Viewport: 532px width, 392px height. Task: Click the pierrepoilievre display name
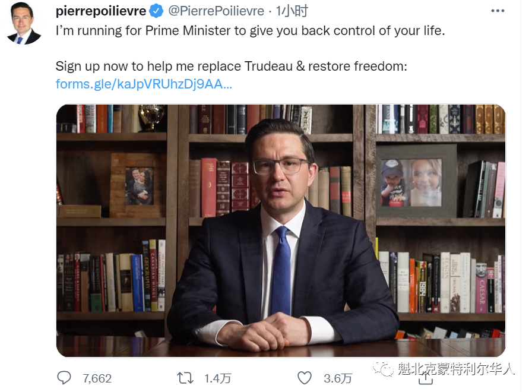coord(101,11)
